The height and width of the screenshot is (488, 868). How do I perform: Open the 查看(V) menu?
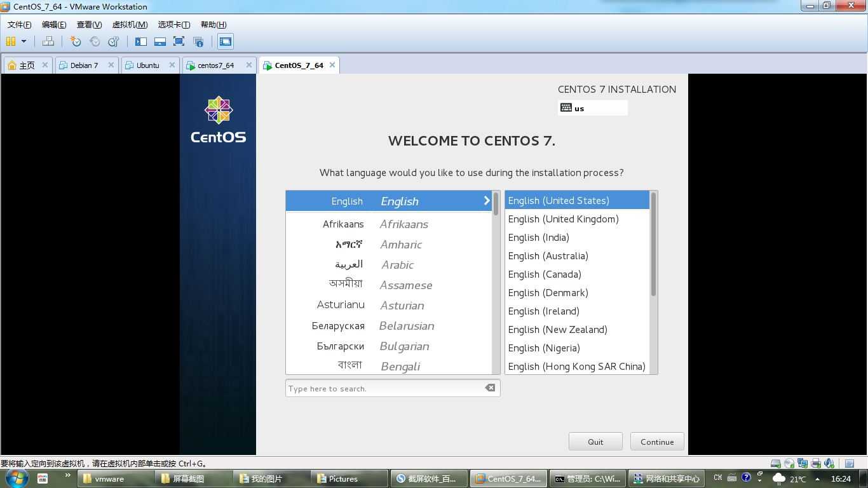(x=89, y=24)
